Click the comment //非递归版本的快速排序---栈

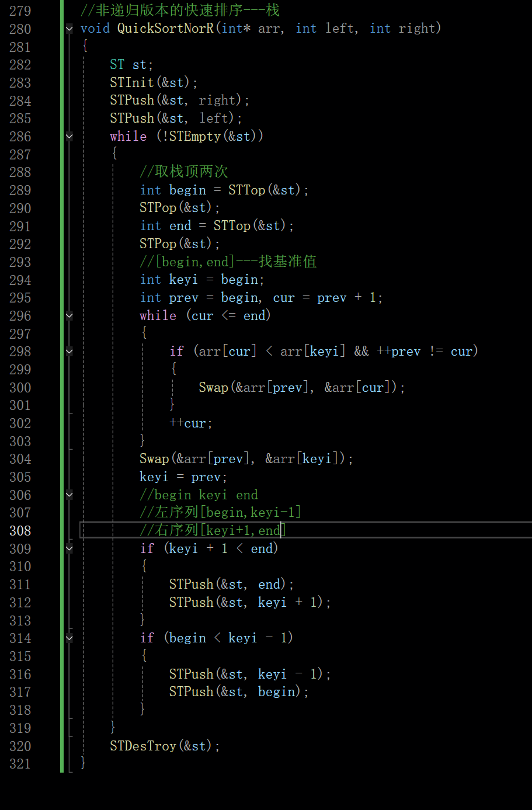coord(180,11)
